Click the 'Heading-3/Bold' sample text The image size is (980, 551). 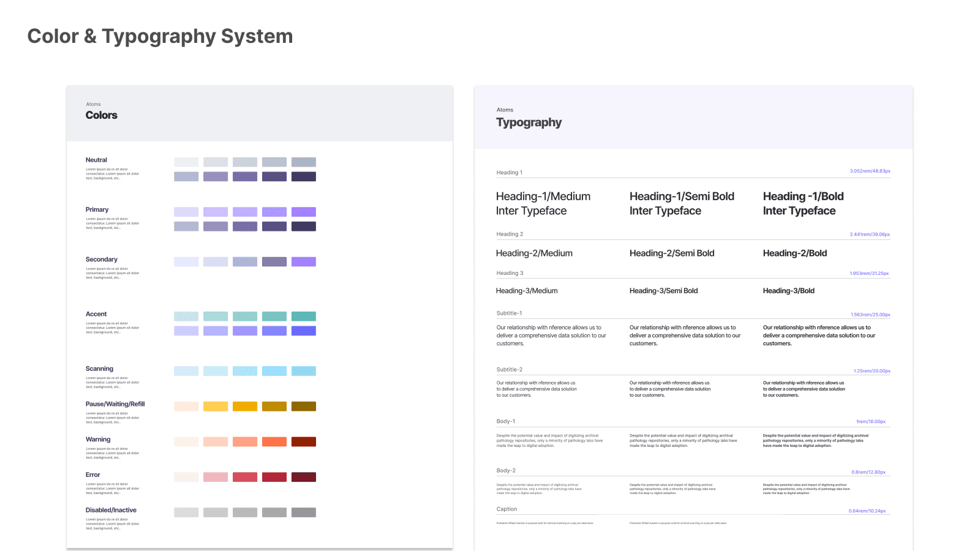point(788,291)
